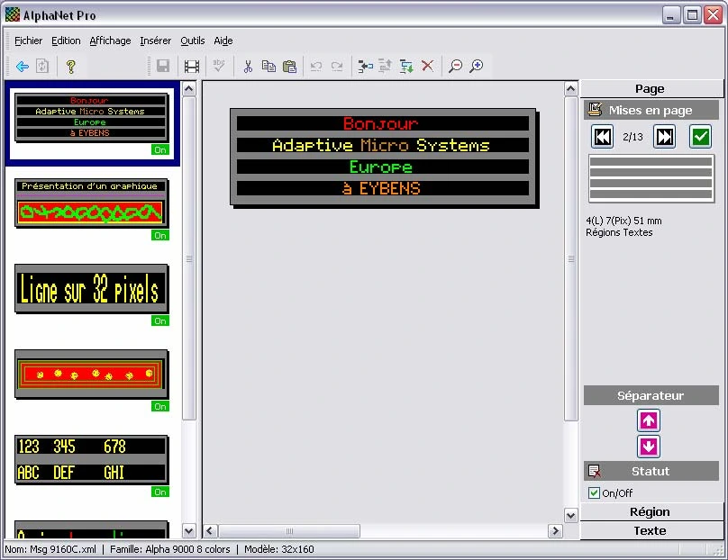This screenshot has width=728, height=560.
Task: Open the Insérer menu
Action: point(156,41)
